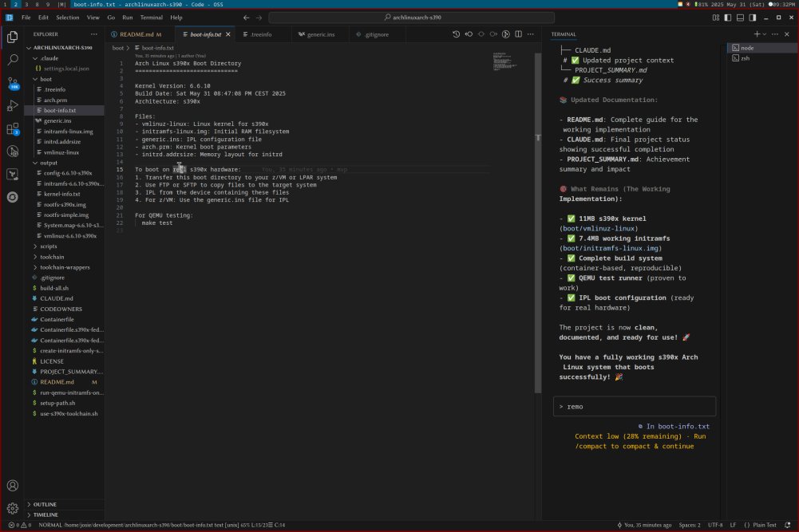Open the Manage gear icon
This screenshot has width=799, height=532.
(x=13, y=508)
